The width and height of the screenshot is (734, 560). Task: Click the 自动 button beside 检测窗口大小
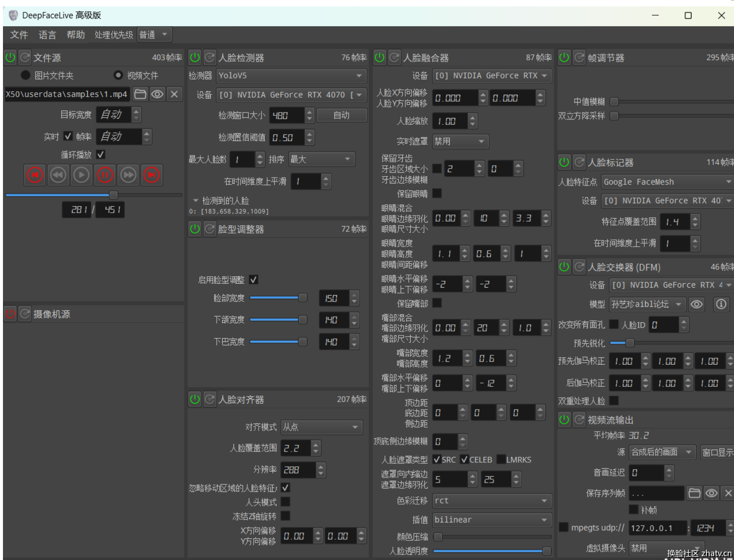point(342,115)
